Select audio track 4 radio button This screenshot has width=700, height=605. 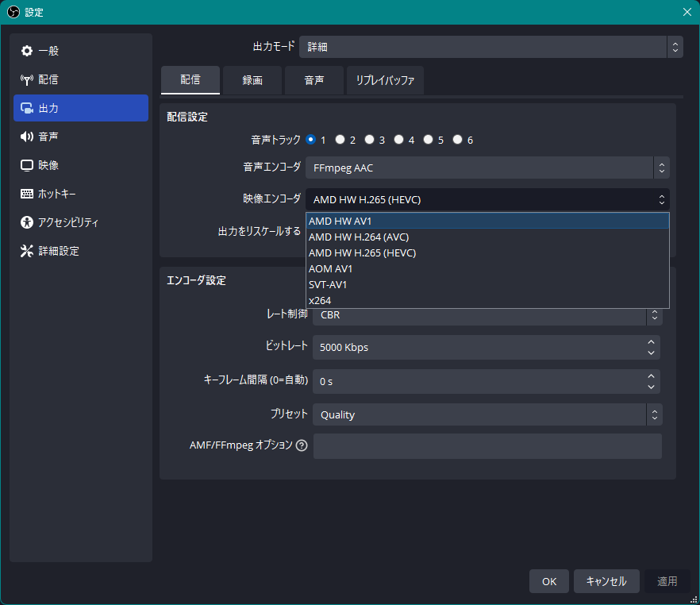pyautogui.click(x=398, y=139)
